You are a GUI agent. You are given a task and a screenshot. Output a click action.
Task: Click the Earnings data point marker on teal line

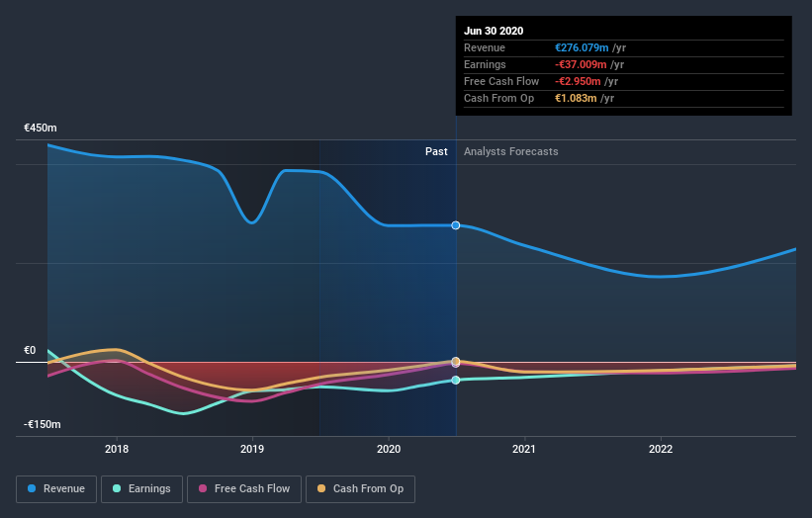tap(456, 380)
